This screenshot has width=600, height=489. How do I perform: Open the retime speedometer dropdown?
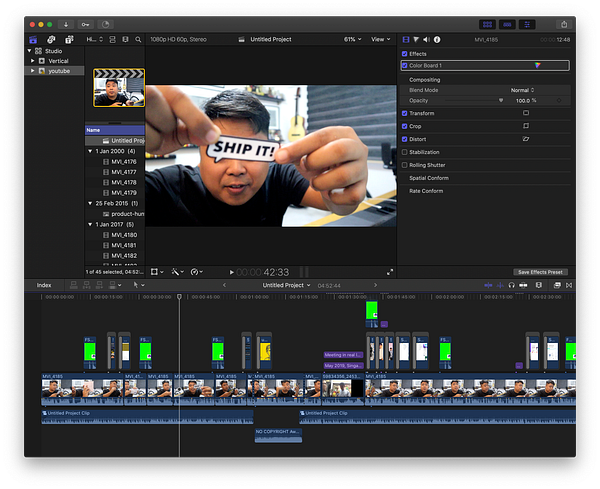point(197,272)
